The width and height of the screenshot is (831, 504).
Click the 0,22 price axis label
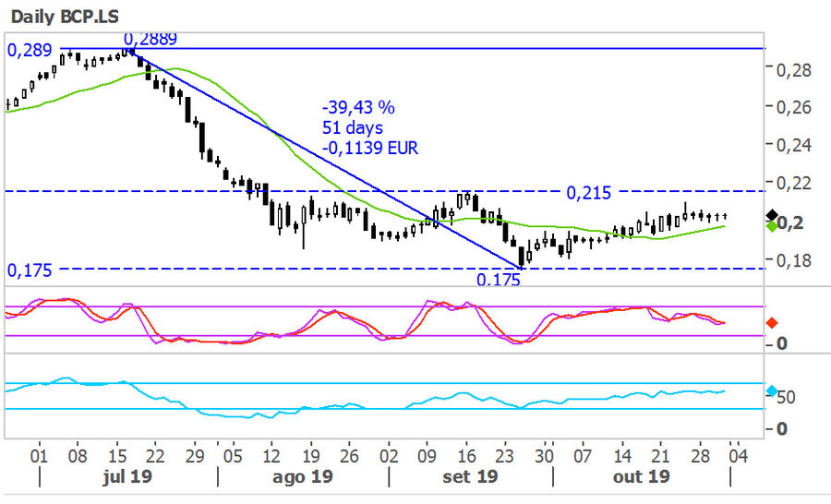(794, 184)
